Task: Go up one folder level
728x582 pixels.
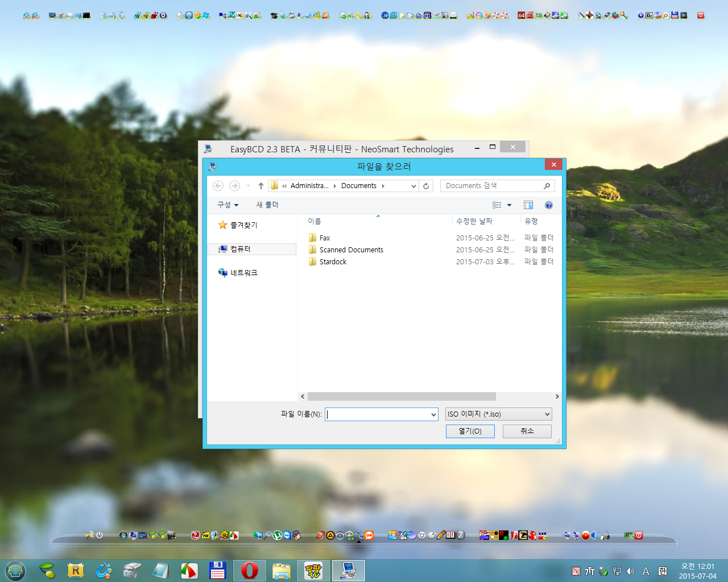Action: (x=260, y=186)
